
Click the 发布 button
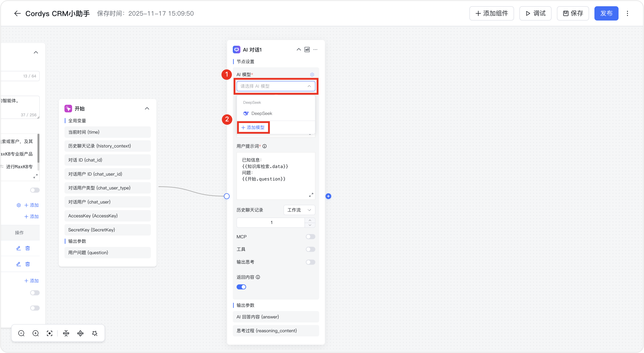point(606,13)
